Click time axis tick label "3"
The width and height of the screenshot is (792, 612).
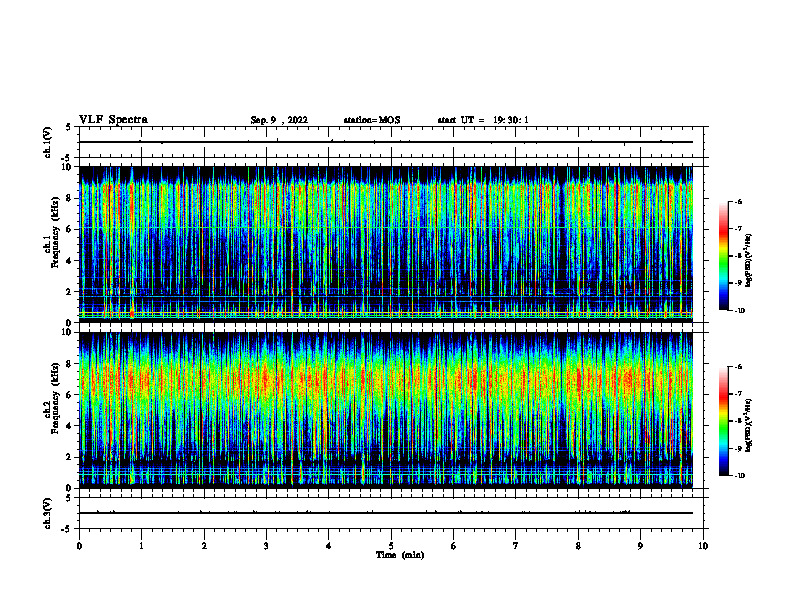[267, 546]
